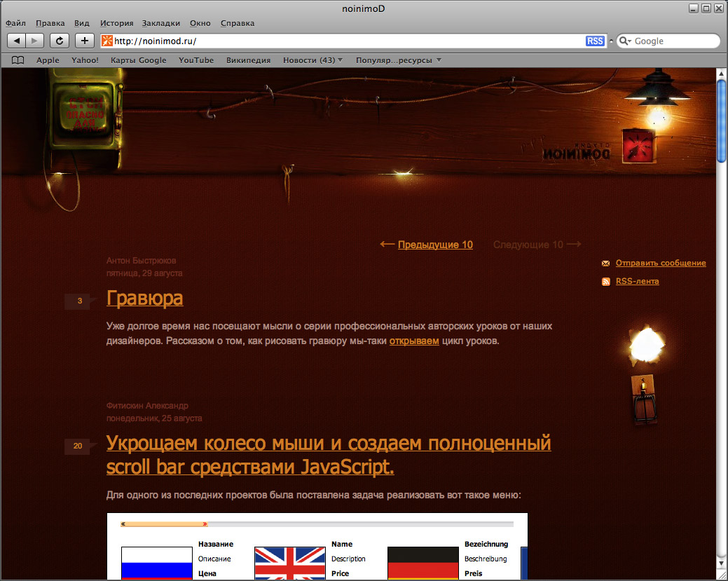The image size is (728, 581).
Task: Open the Apple bookmark
Action: (48, 60)
